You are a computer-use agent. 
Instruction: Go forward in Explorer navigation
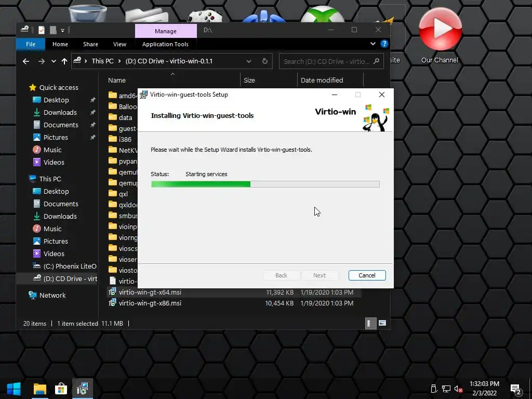tap(42, 61)
